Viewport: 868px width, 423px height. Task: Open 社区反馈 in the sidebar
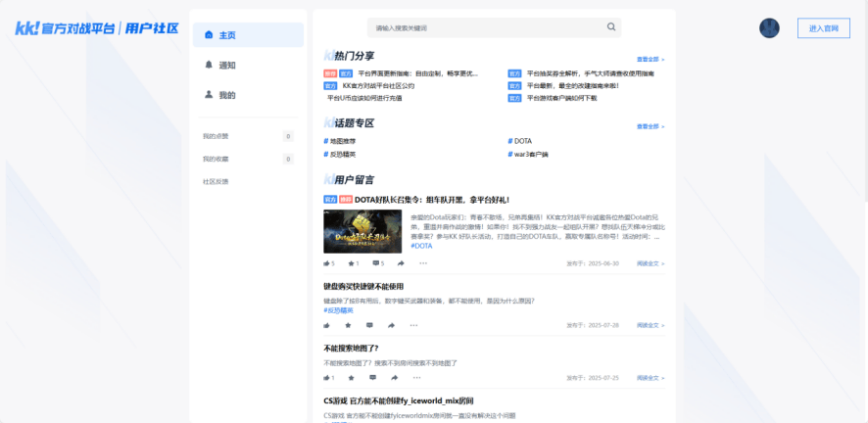click(x=216, y=181)
